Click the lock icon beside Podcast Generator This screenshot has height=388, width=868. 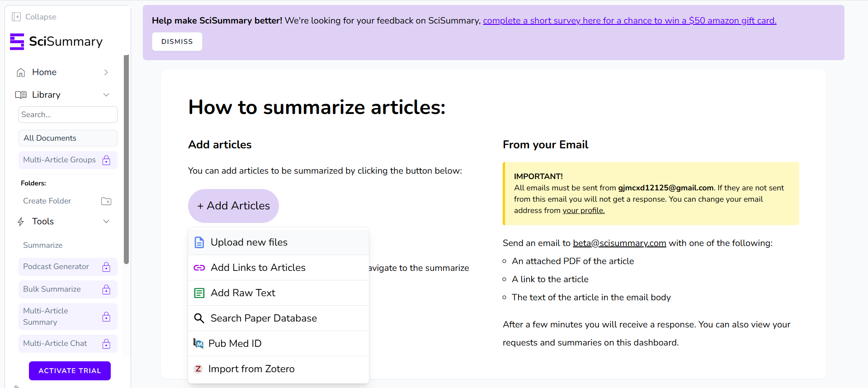106,267
